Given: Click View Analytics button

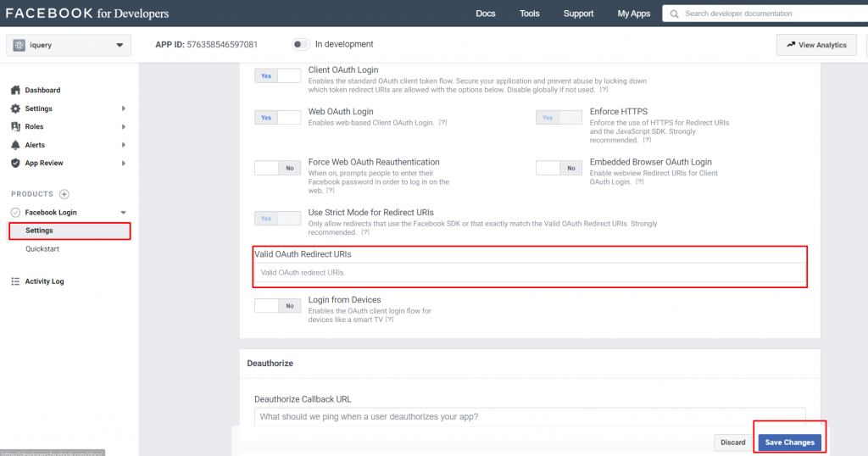Looking at the screenshot, I should coord(816,45).
